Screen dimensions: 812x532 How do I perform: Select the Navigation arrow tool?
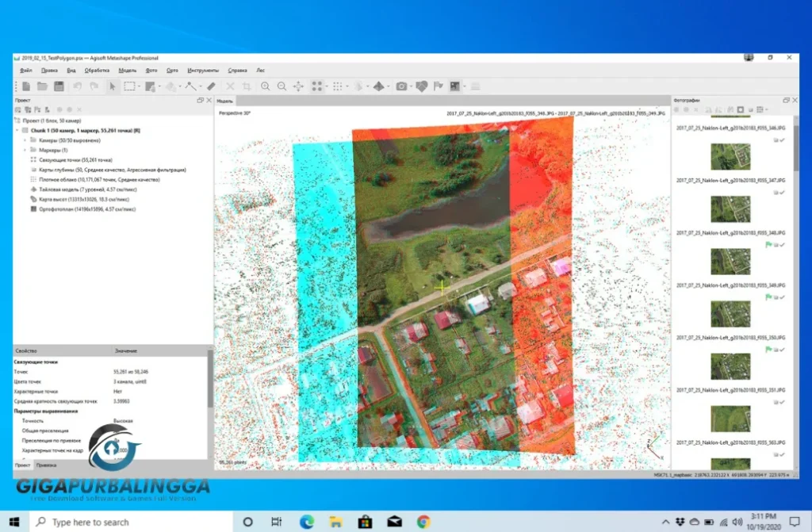coord(113,86)
